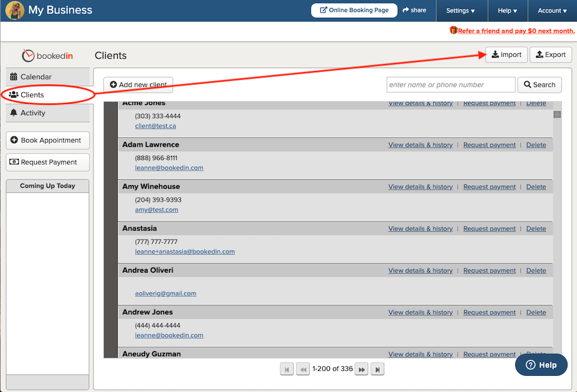Viewport: 577px width, 392px height.
Task: Open the Calendar tab in sidebar
Action: tap(48, 77)
